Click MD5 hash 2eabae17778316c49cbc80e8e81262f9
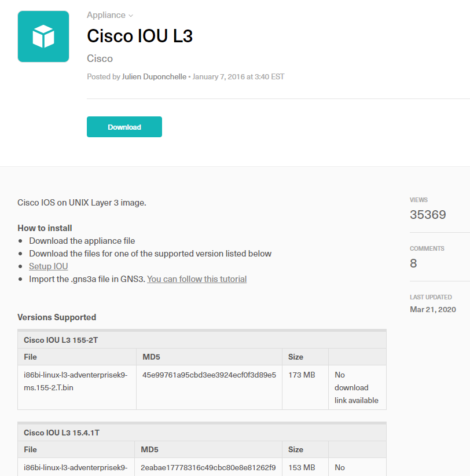470x476 pixels. pyautogui.click(x=208, y=467)
